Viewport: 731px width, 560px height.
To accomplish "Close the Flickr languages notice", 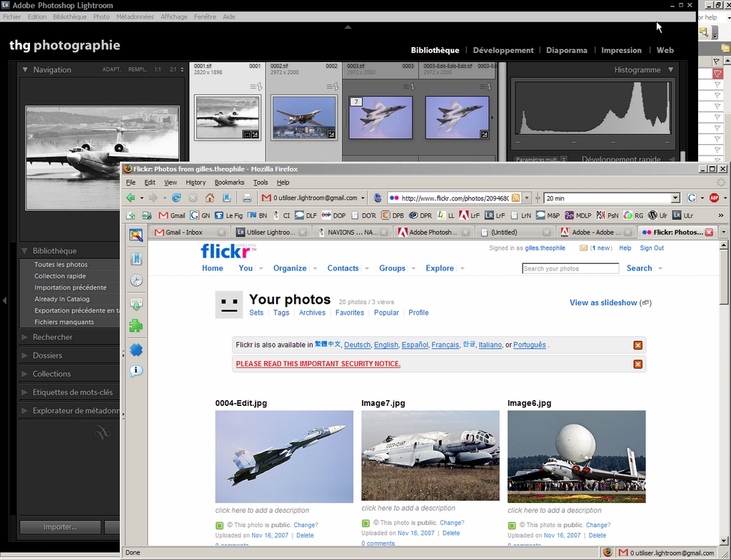I will (637, 345).
